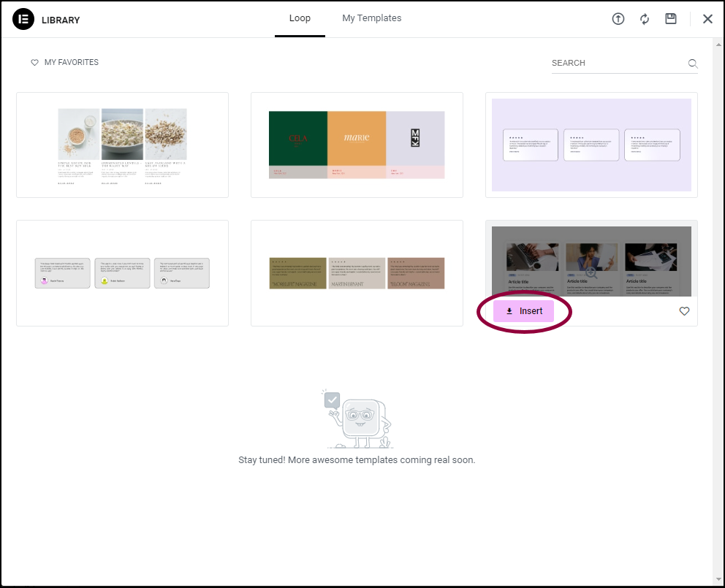725x588 pixels.
Task: Click the sync library refresh icon
Action: 645,19
